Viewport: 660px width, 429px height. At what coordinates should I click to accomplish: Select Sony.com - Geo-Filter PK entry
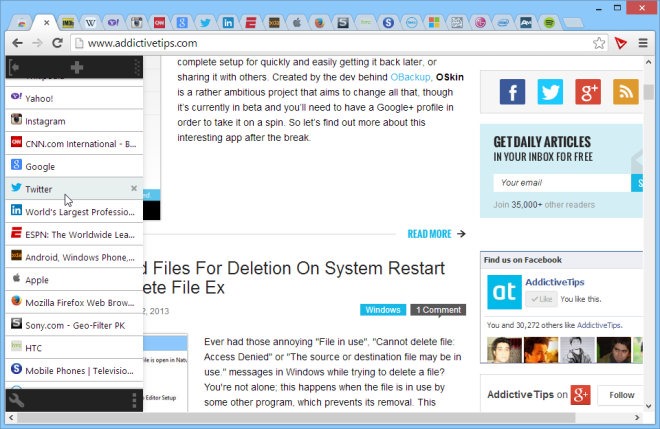[x=74, y=325]
